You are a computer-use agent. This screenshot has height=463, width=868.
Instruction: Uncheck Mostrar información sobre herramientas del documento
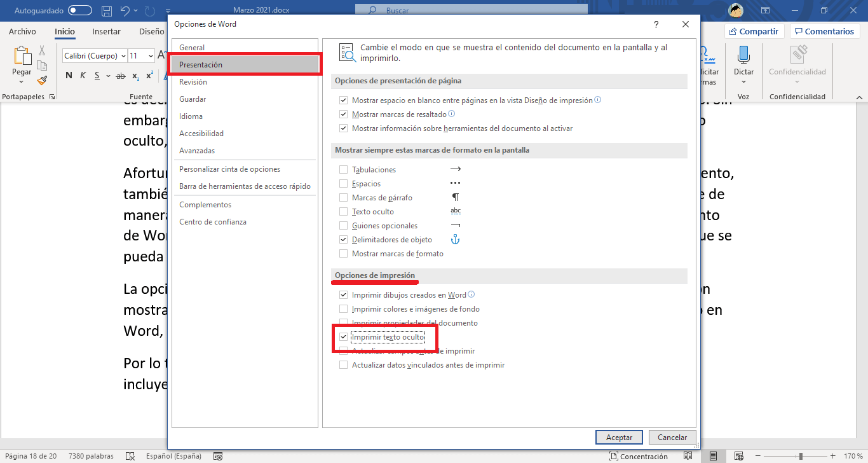(x=344, y=128)
